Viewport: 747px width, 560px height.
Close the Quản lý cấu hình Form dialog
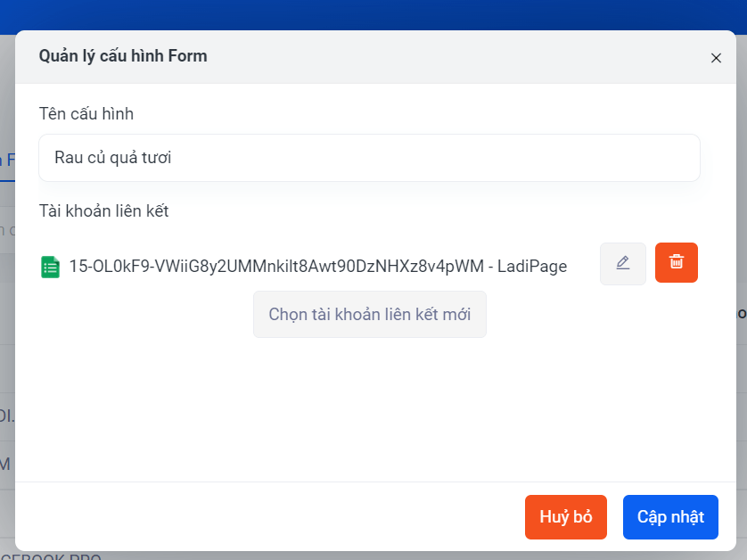pyautogui.click(x=716, y=58)
